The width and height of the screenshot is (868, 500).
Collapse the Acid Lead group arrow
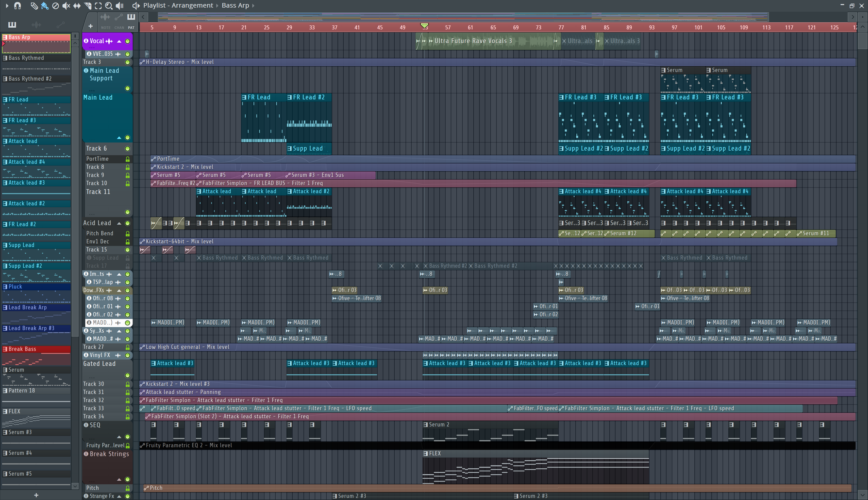coord(119,223)
